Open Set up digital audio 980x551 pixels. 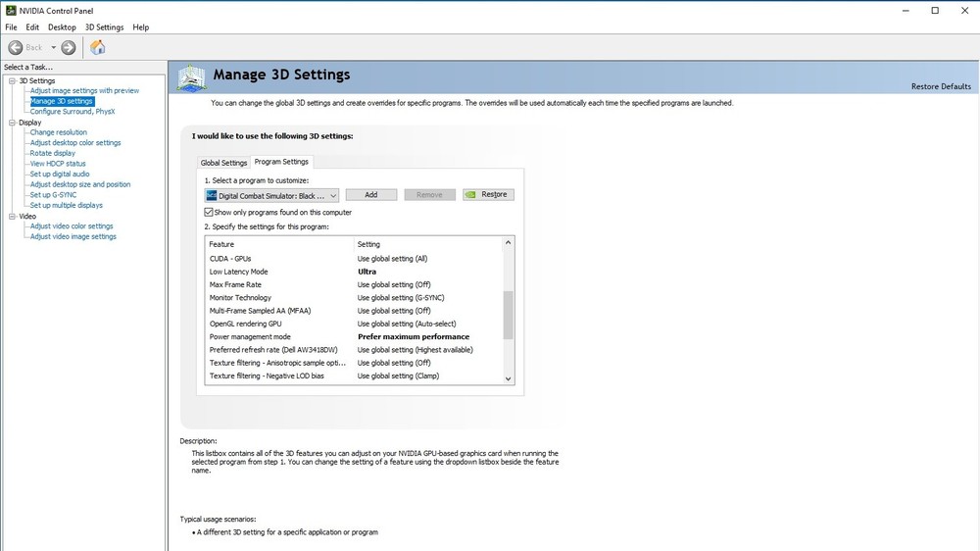(60, 174)
